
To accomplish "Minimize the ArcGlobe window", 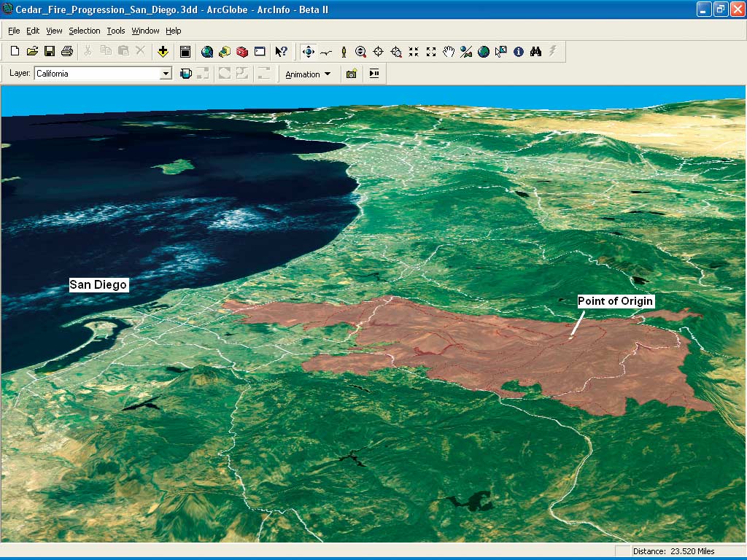I will (x=704, y=9).
